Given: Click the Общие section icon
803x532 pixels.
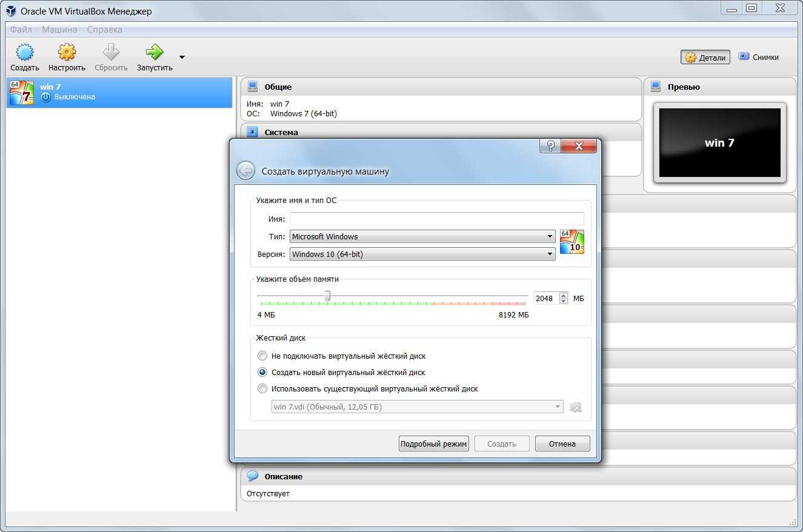Looking at the screenshot, I should [x=253, y=87].
